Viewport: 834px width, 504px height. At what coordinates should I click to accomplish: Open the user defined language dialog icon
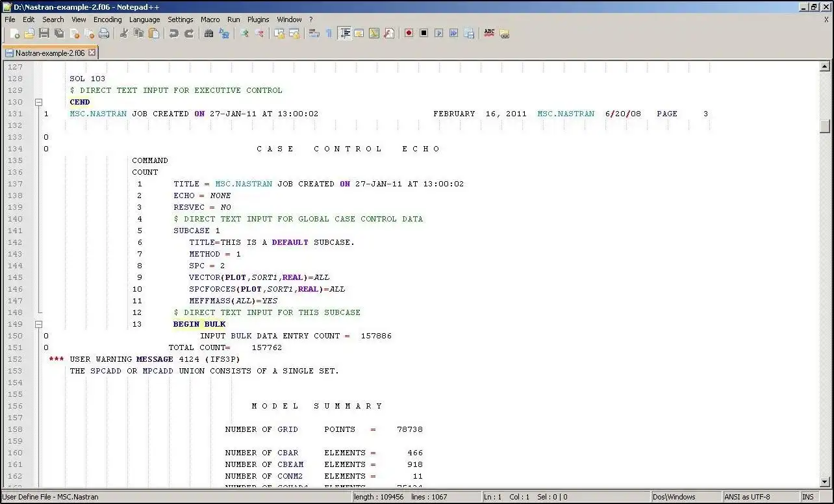point(359,33)
